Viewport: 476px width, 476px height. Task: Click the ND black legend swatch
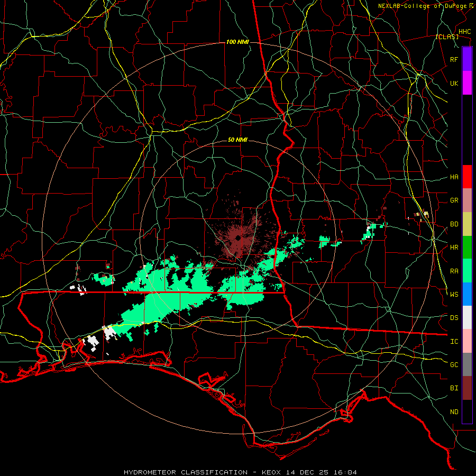pos(467,411)
